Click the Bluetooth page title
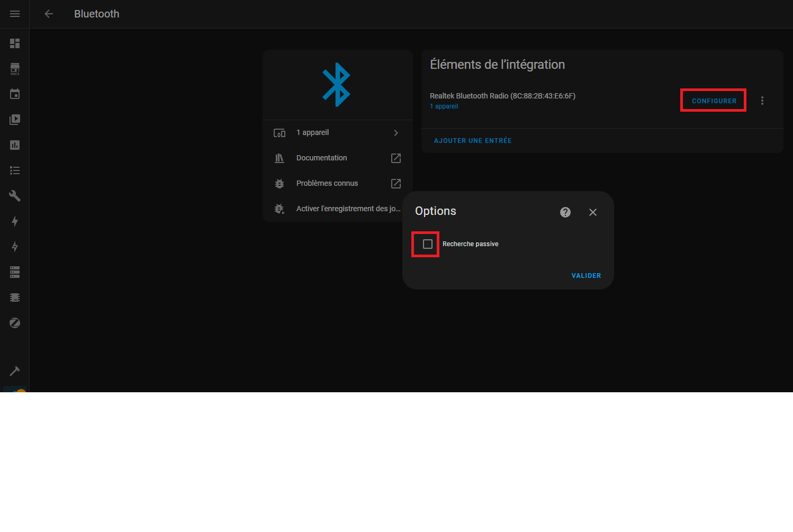Image resolution: width=793 pixels, height=532 pixels. click(97, 14)
